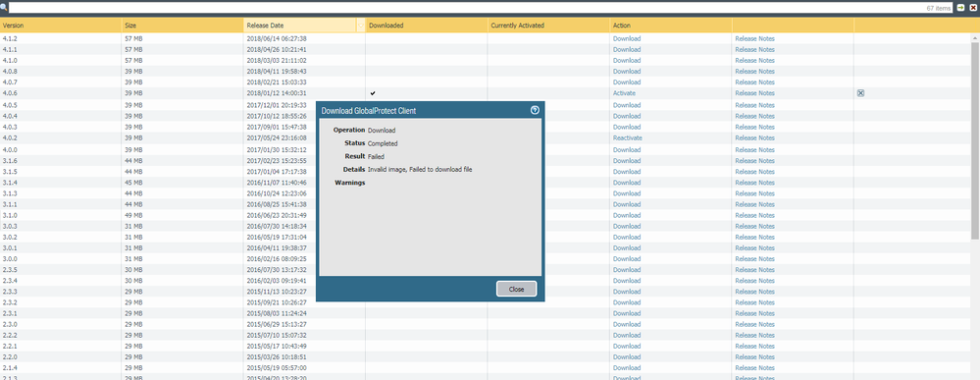Image resolution: width=980 pixels, height=380 pixels.
Task: Download version 3.1.6
Action: pos(627,161)
